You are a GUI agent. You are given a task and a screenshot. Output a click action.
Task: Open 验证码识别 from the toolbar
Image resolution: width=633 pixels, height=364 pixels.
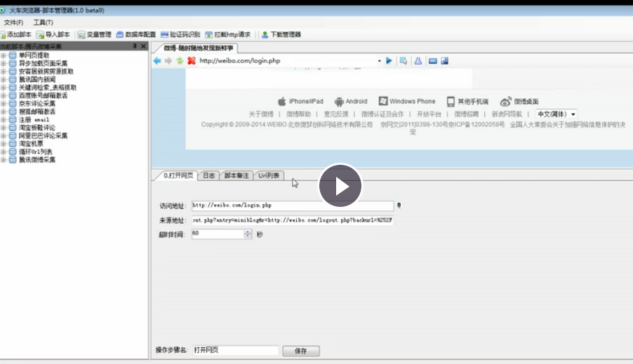[180, 34]
